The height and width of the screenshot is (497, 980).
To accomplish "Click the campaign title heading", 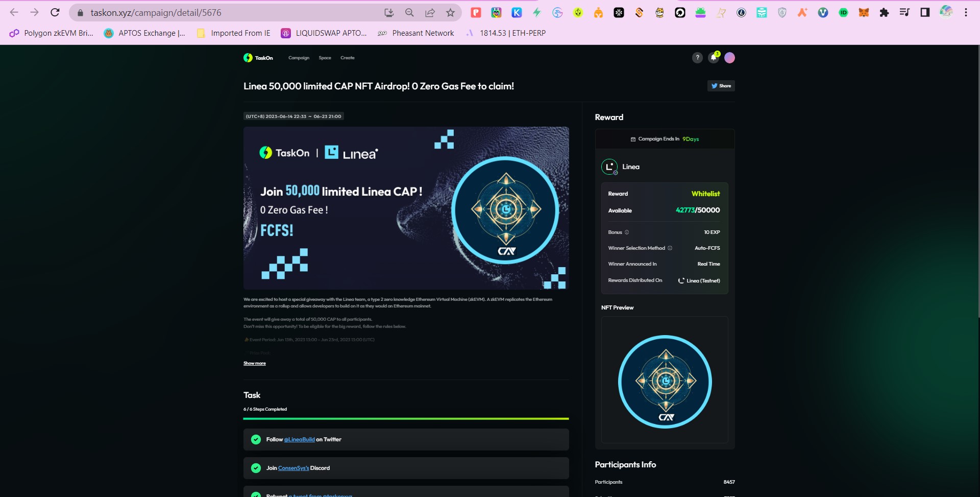I will click(379, 86).
